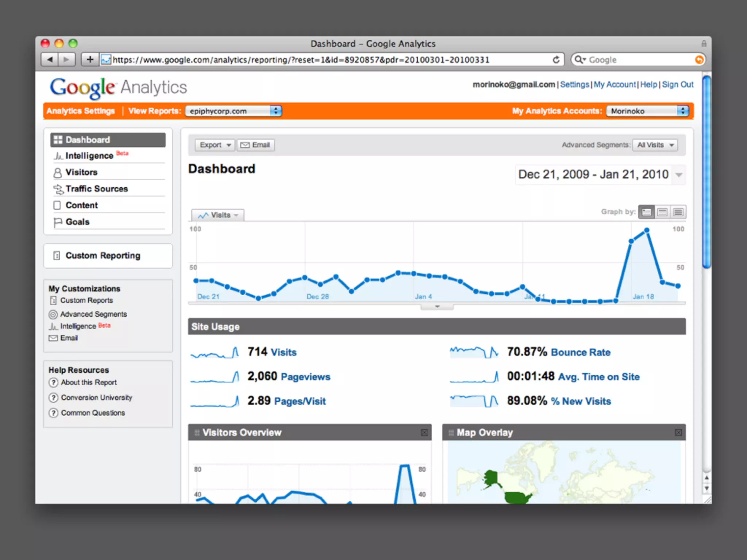Select the rightmost Graph by view toggle

click(x=678, y=212)
